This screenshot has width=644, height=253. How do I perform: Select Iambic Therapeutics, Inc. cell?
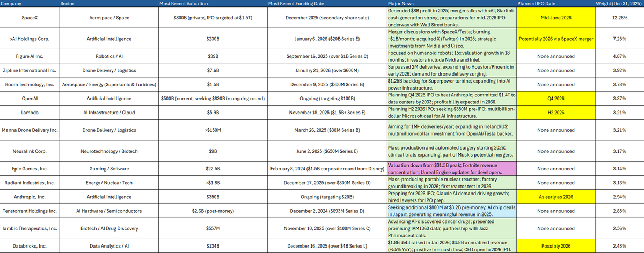tap(30, 228)
